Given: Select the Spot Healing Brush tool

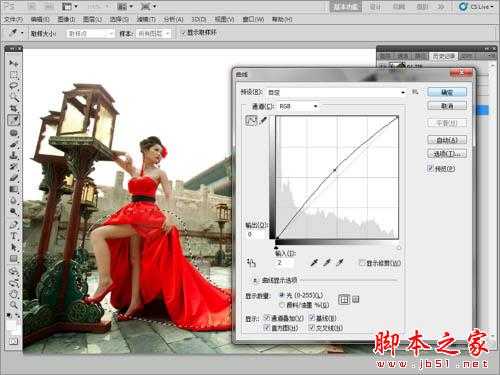Looking at the screenshot, I should point(14,133).
